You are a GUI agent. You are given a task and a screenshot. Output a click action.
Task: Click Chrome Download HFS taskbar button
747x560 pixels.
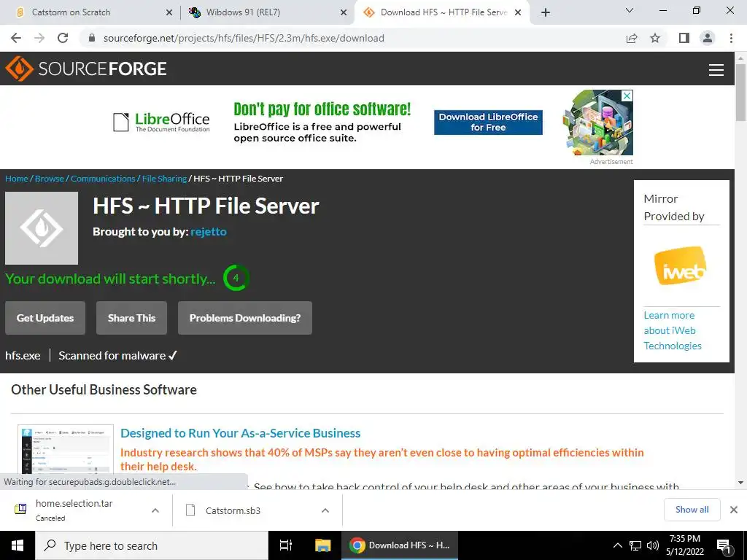(400, 545)
